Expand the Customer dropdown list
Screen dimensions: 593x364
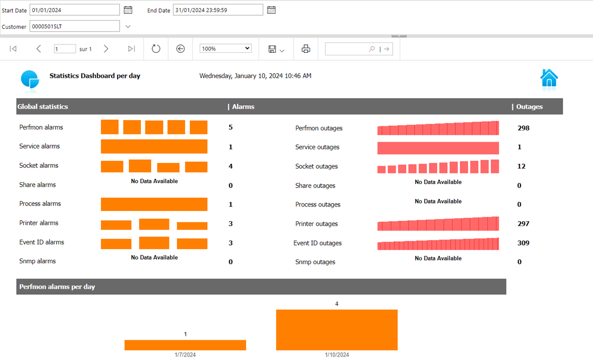(128, 26)
